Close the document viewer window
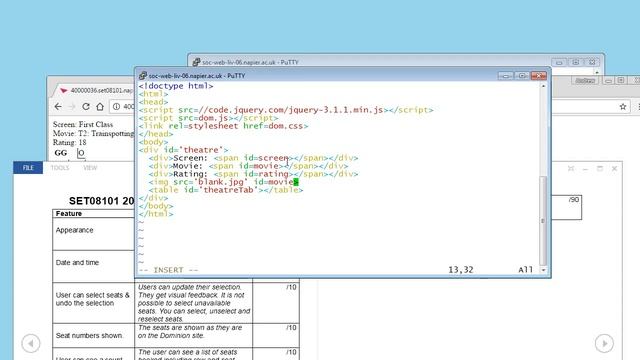 tap(614, 169)
